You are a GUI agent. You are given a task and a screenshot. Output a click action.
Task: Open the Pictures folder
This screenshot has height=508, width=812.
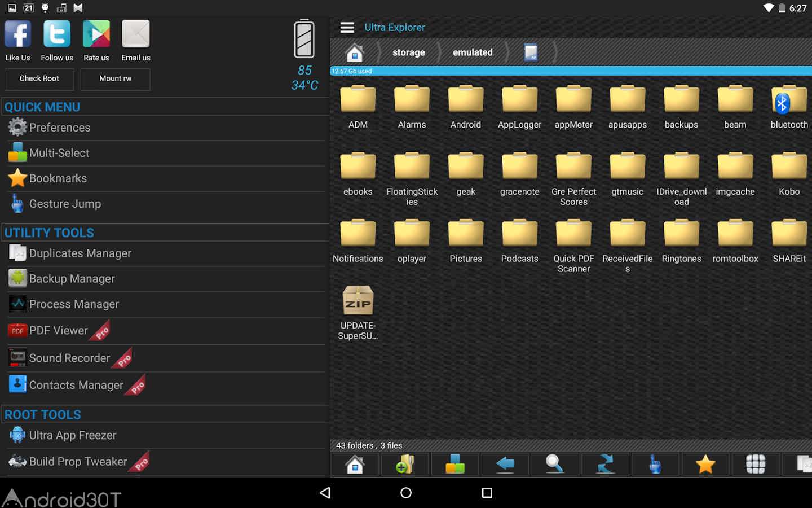tap(466, 242)
